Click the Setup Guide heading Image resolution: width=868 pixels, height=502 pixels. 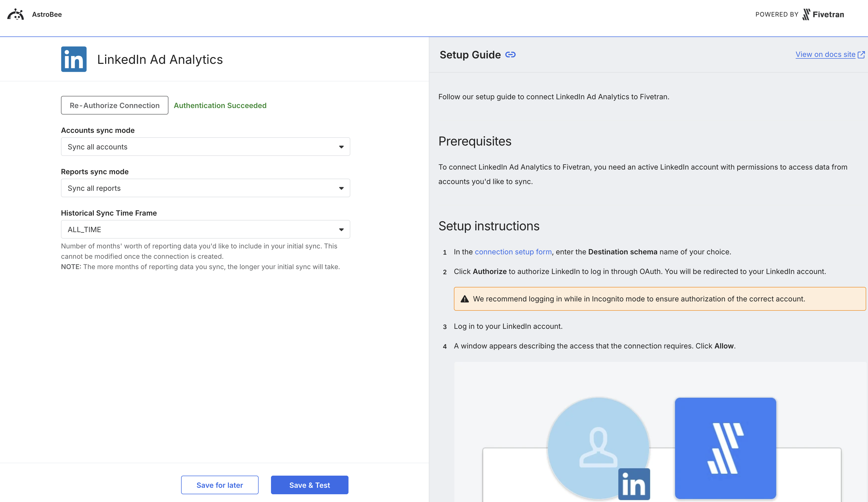470,55
